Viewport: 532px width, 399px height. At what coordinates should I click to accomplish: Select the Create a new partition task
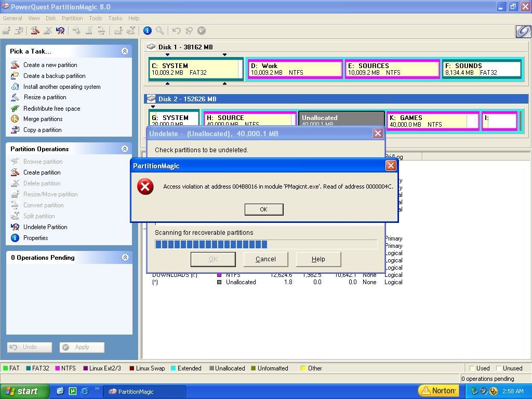pyautogui.click(x=50, y=65)
